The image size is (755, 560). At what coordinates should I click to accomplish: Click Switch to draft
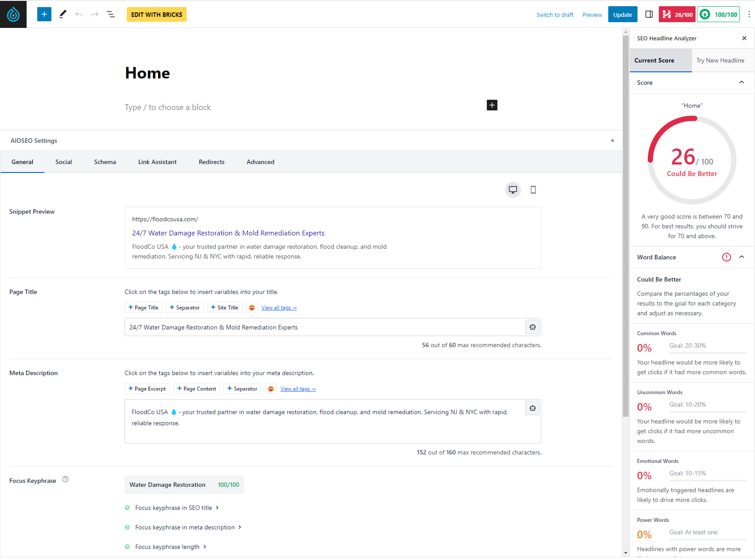pyautogui.click(x=555, y=15)
